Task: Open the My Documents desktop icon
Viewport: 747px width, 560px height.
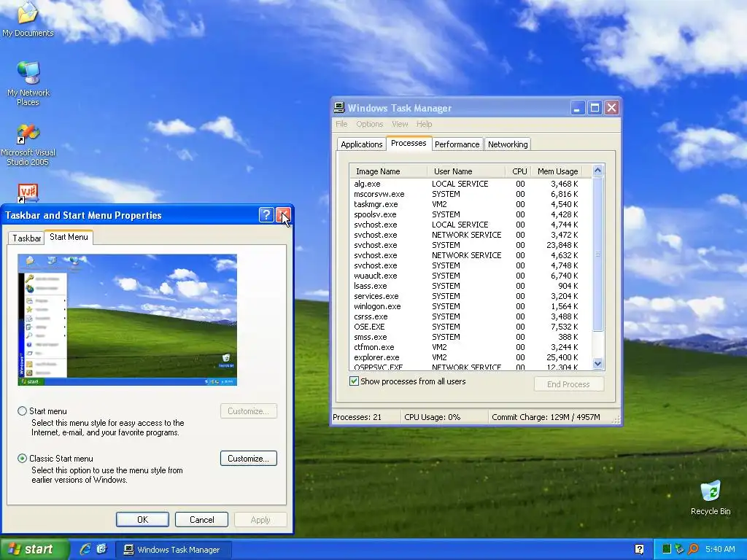Action: point(28,19)
